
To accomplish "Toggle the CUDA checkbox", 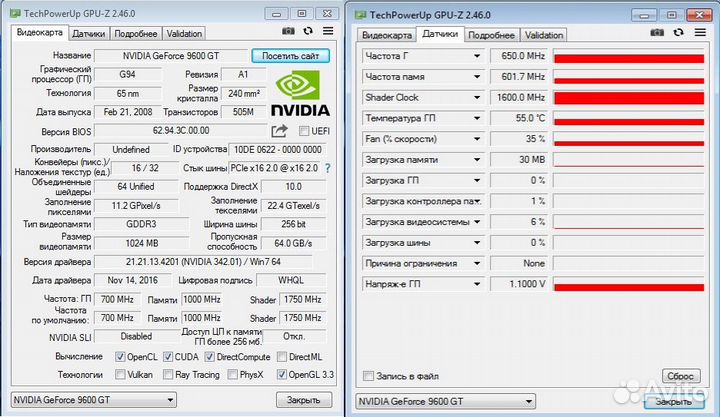I will click(x=168, y=356).
